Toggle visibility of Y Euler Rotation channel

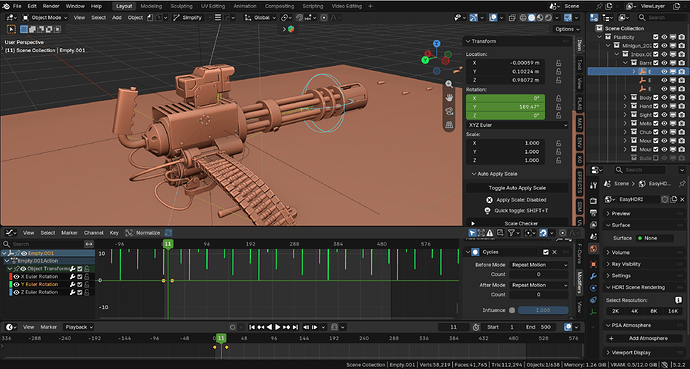click(x=16, y=284)
